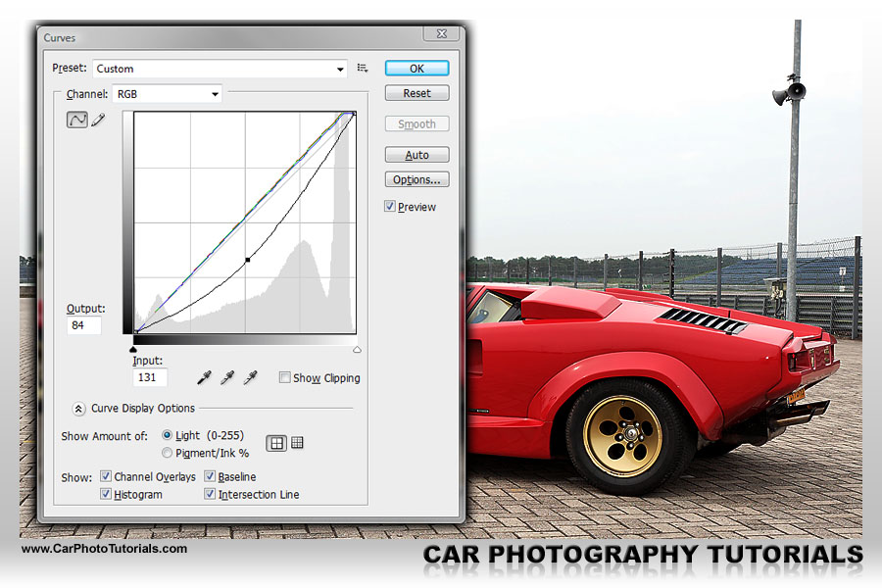882x588 pixels.
Task: Open the Options... dialog button
Action: coord(416,179)
